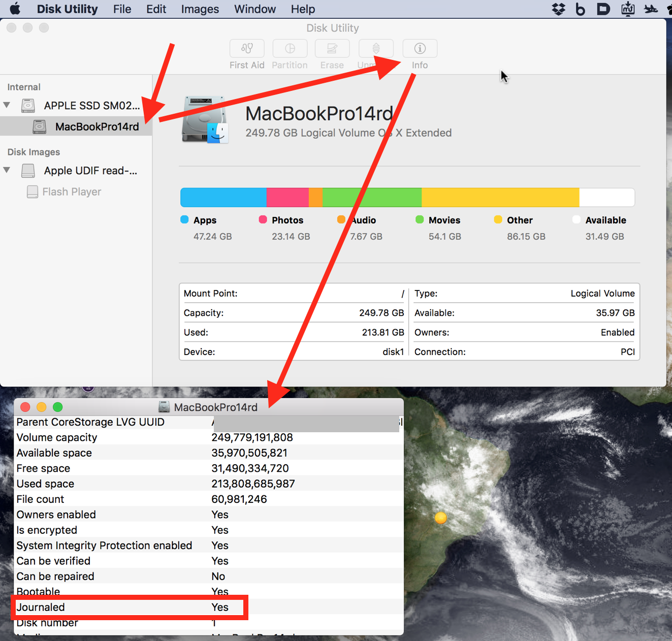Collapse the Apple UDIF disclosure triangle

(x=7, y=170)
